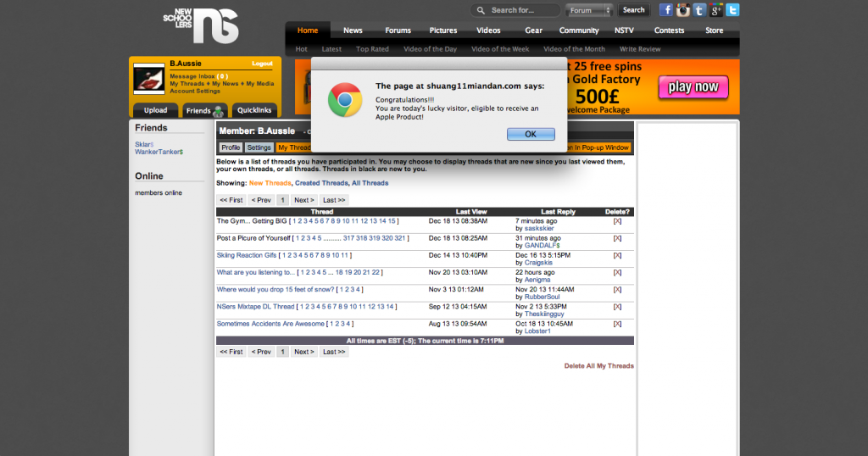Delete NSers Mixtape DL Thread [X]
This screenshot has height=456, width=868.
(617, 307)
